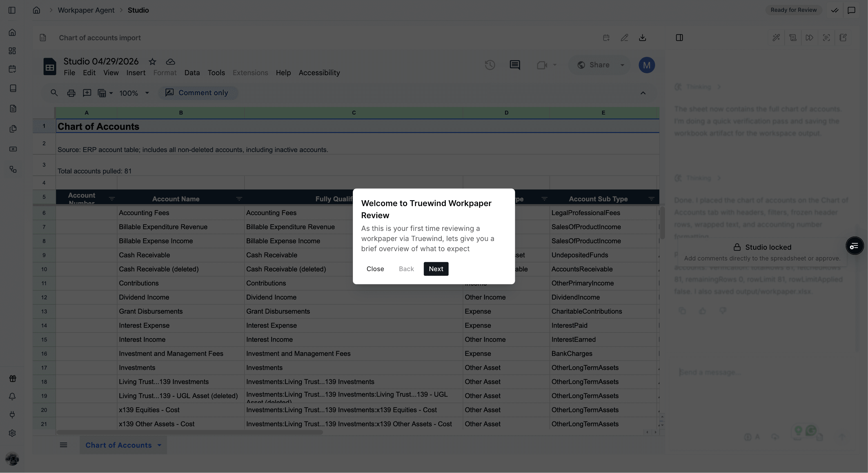
Task: Open notifications bell in sidebar
Action: point(12,396)
